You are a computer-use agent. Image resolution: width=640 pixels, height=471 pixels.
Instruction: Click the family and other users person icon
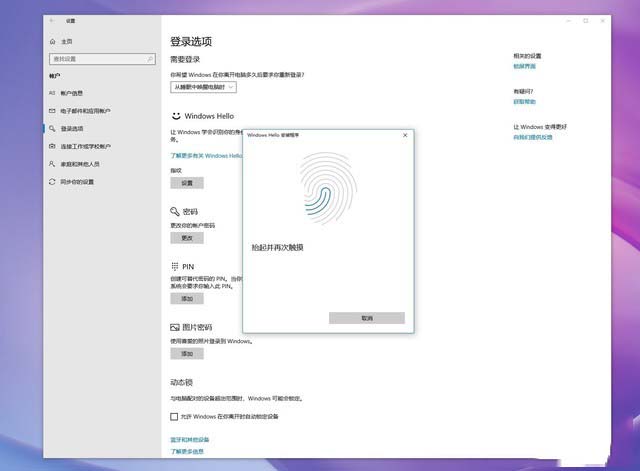click(52, 164)
